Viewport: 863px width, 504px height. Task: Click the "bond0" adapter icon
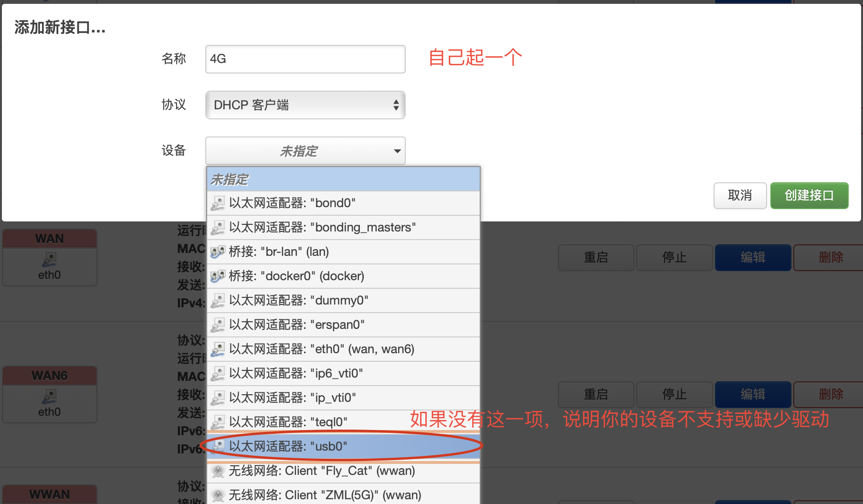(x=218, y=203)
